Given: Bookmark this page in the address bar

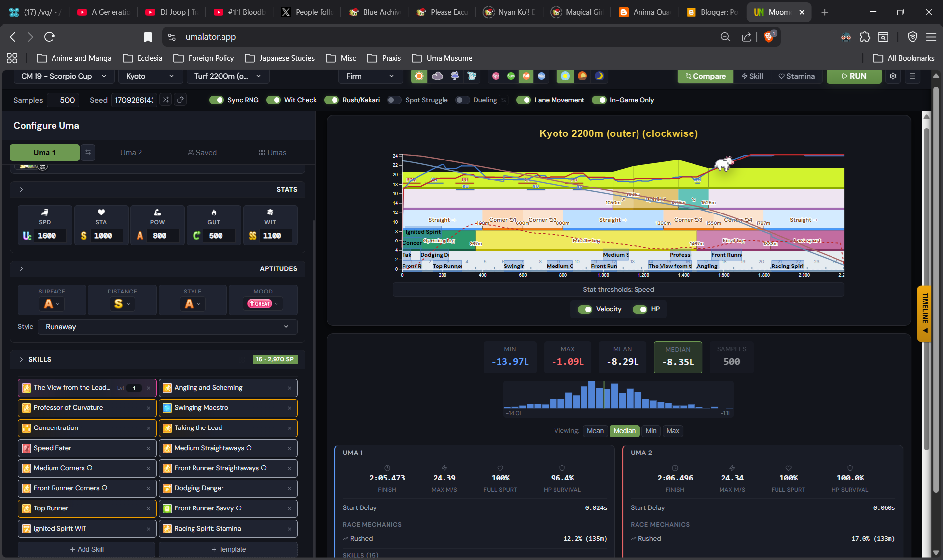Looking at the screenshot, I should (x=148, y=37).
